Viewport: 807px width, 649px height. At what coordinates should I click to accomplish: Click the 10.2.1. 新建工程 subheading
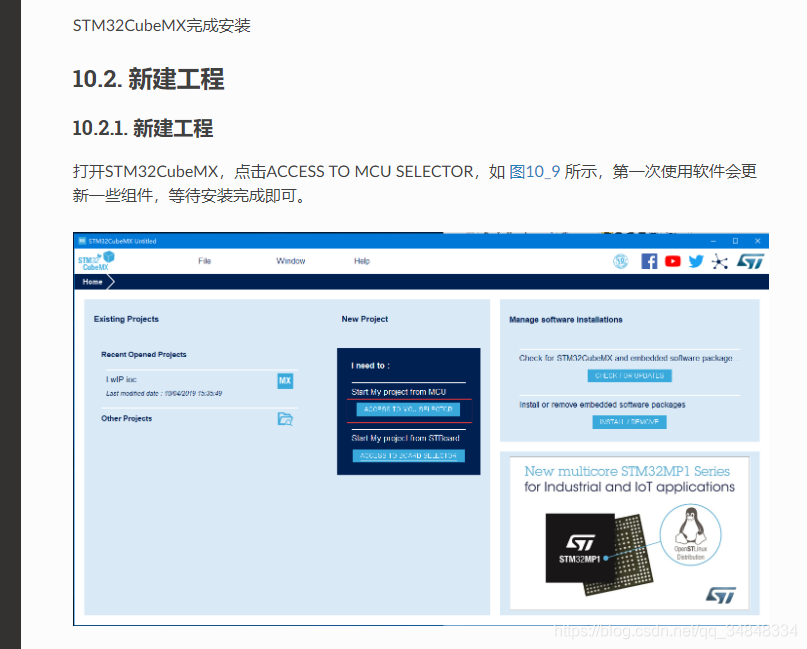tap(143, 128)
